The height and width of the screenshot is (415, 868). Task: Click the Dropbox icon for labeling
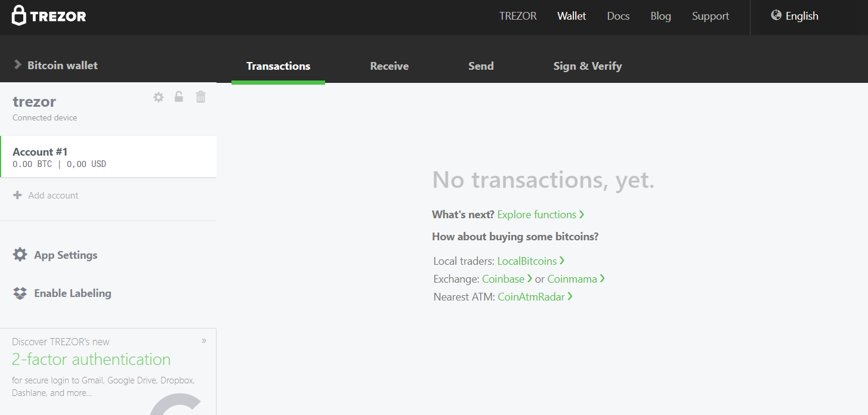point(20,293)
